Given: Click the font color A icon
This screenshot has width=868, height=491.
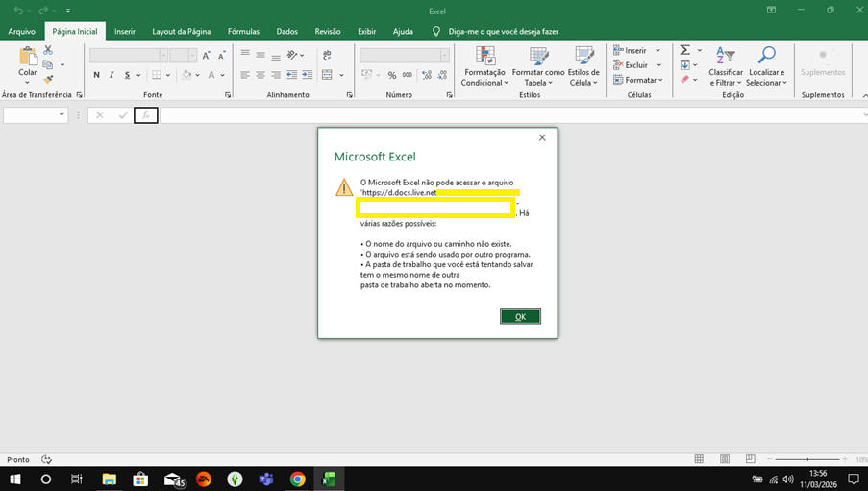Looking at the screenshot, I should (211, 75).
